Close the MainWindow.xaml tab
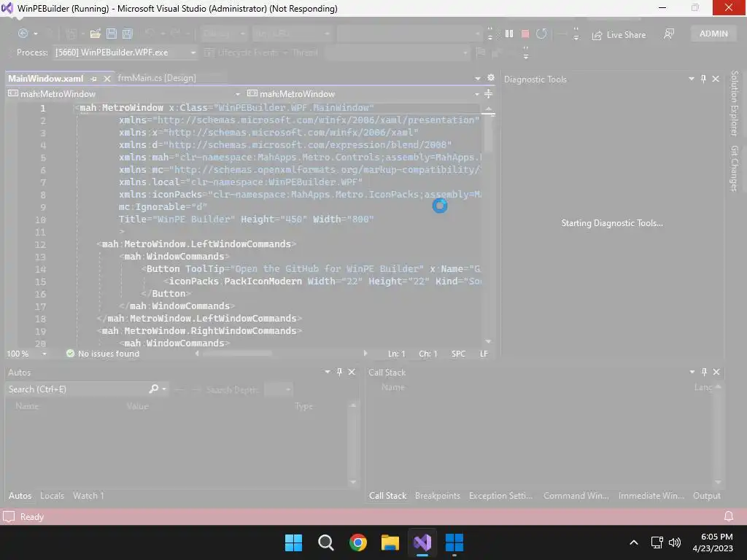 pos(107,79)
